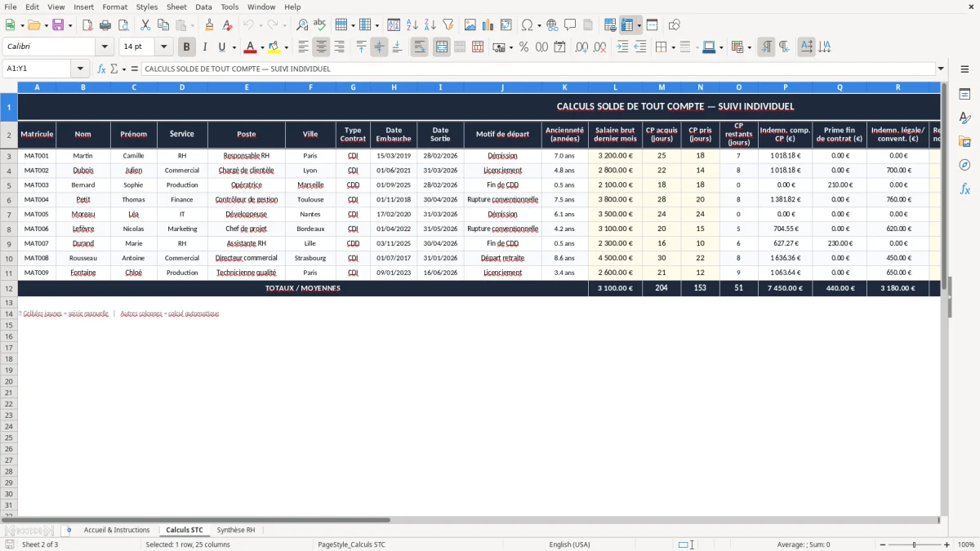Viewport: 980px width, 551px height.
Task: Switch to the Accueil & Instructions sheet tab
Action: click(117, 530)
